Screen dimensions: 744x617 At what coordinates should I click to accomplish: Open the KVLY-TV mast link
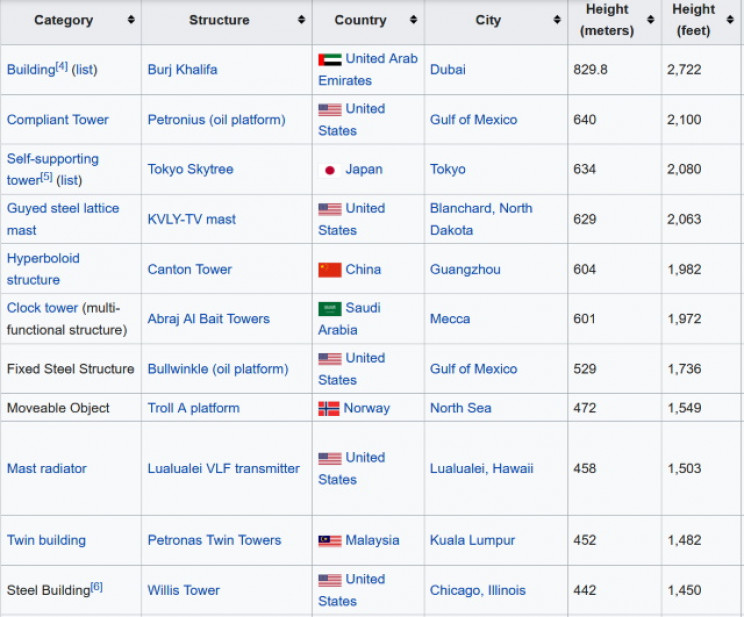click(191, 219)
